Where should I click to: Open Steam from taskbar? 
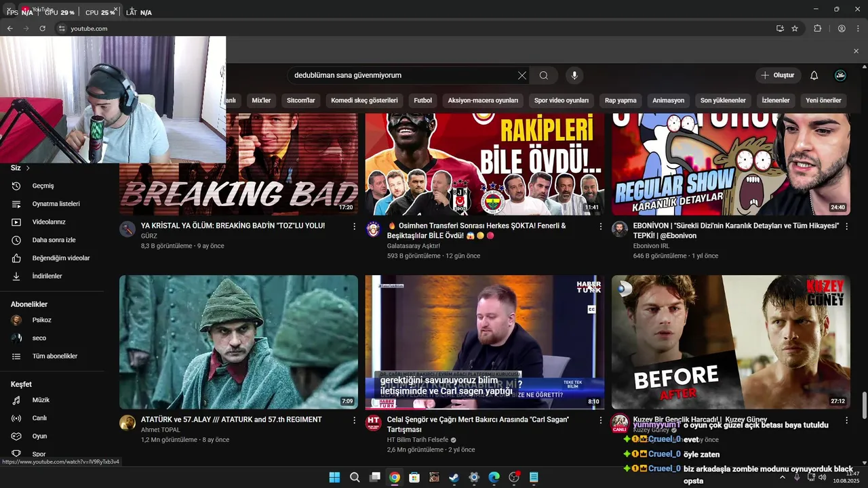(x=454, y=477)
